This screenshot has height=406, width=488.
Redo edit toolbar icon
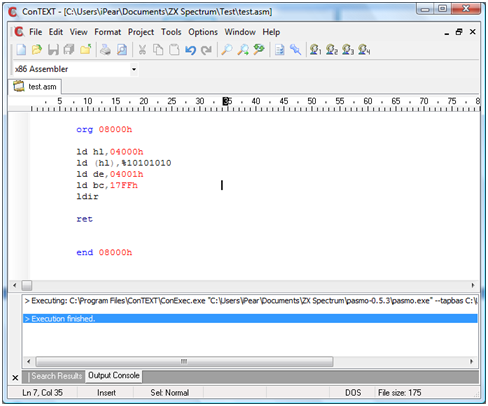click(206, 50)
